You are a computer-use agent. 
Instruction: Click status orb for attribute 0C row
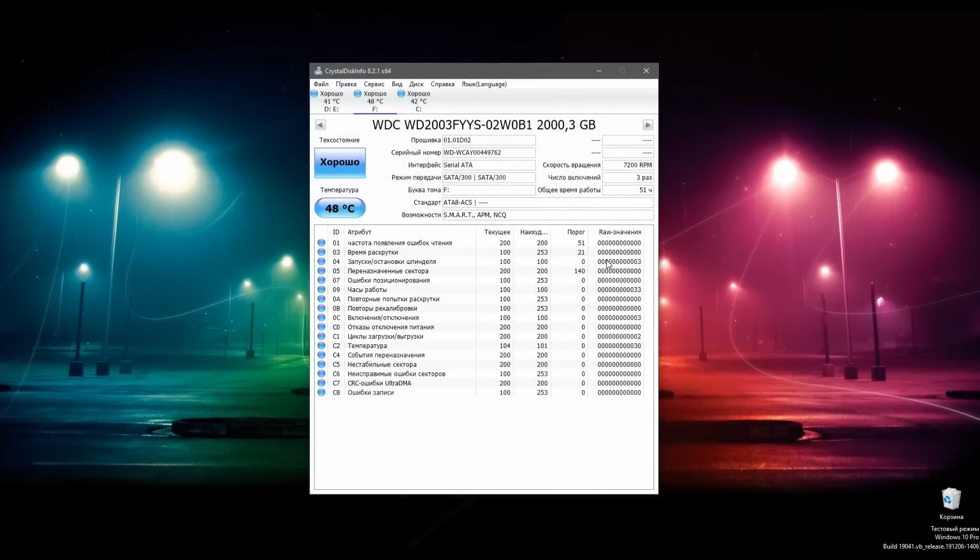point(321,318)
